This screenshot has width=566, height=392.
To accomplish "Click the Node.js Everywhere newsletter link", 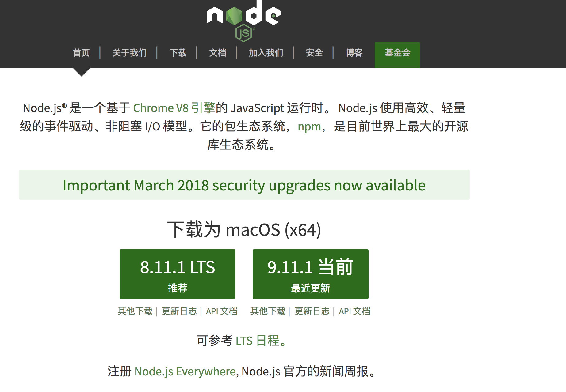I will (185, 371).
